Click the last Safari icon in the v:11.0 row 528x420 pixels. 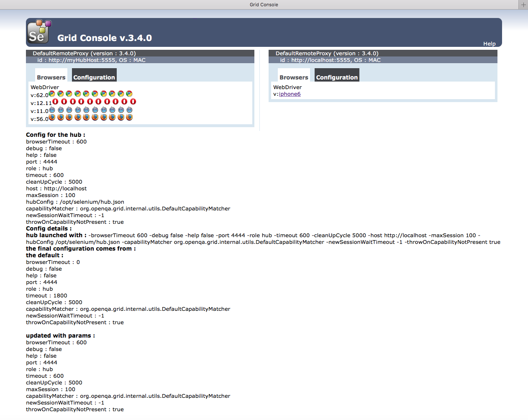coord(129,110)
